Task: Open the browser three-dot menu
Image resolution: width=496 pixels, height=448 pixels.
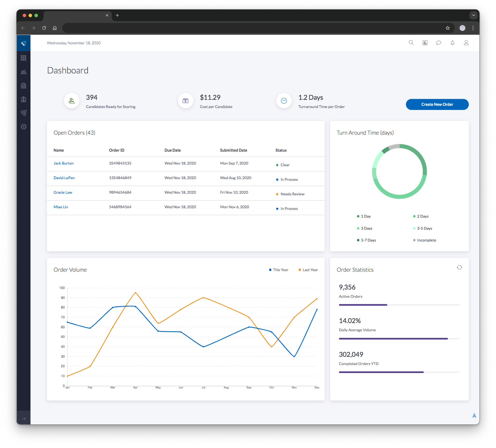Action: 473,28
